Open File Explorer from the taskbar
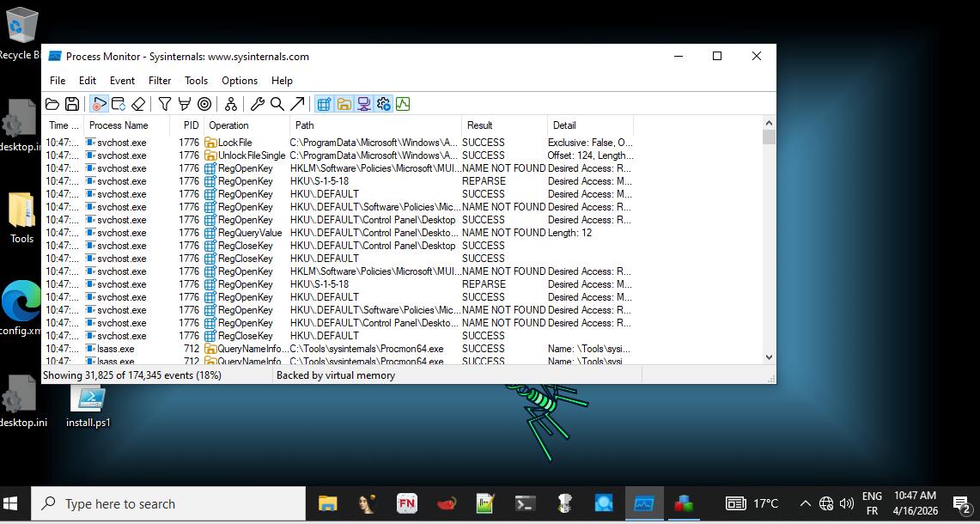 coord(327,503)
